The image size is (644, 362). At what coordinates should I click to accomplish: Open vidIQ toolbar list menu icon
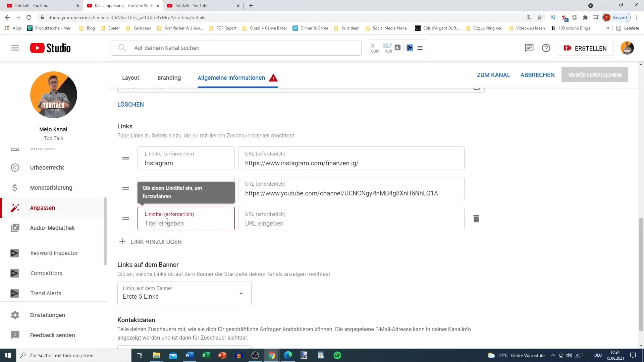(x=420, y=48)
